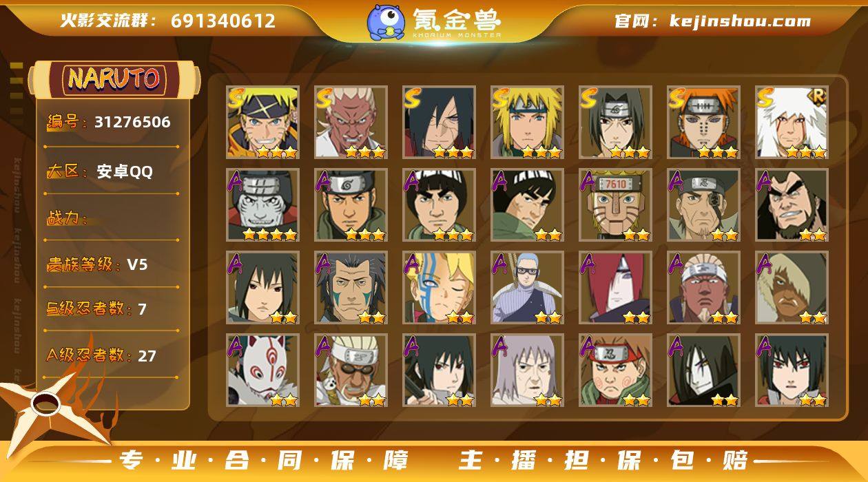Select the wooden puppet portrait labeled 7610

(615, 205)
